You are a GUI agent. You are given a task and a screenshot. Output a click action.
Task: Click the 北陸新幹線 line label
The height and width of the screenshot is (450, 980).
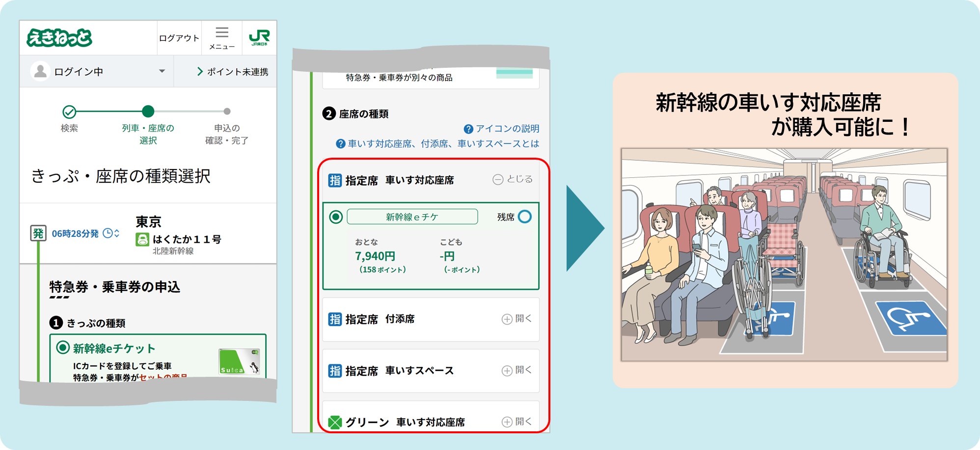[x=173, y=251]
